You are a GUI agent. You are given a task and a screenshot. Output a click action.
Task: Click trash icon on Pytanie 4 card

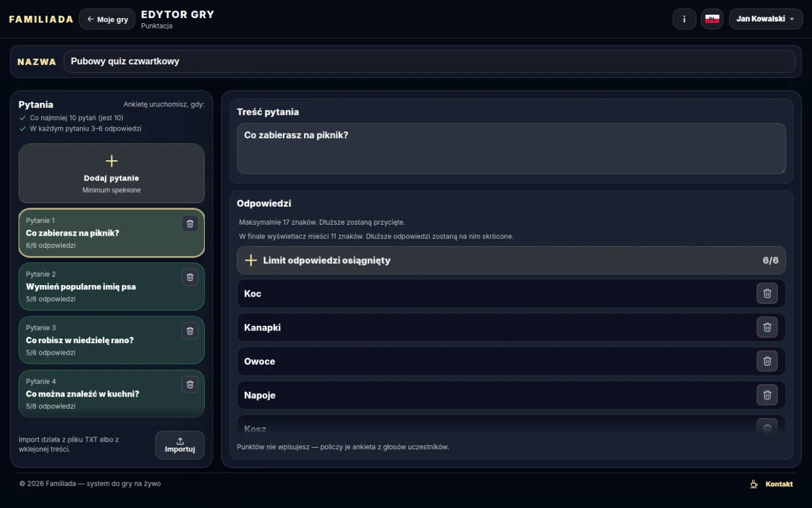(x=190, y=384)
